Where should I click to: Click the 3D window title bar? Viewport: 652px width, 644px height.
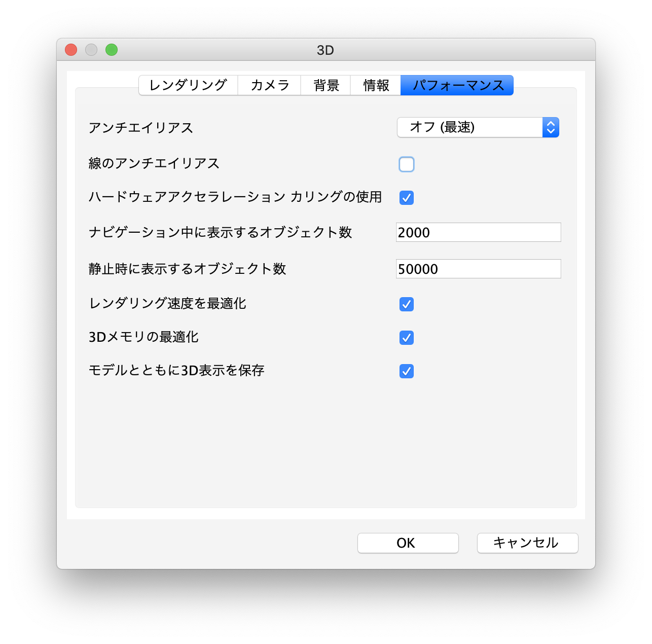tap(325, 50)
